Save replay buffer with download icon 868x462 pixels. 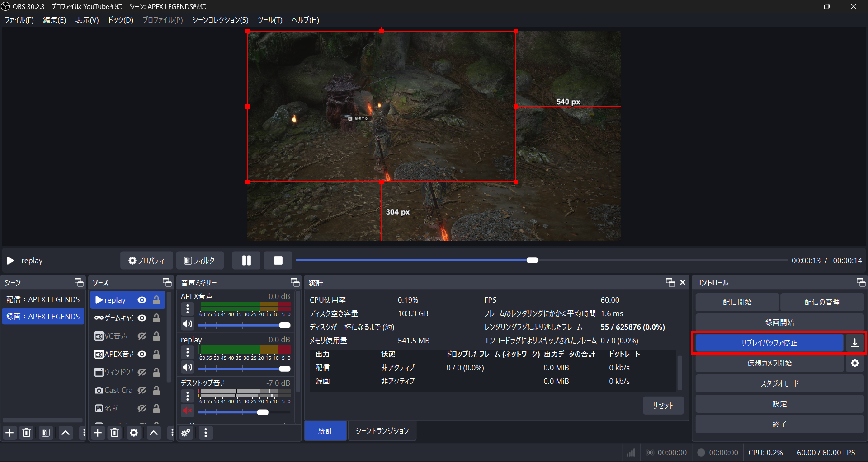pyautogui.click(x=855, y=343)
